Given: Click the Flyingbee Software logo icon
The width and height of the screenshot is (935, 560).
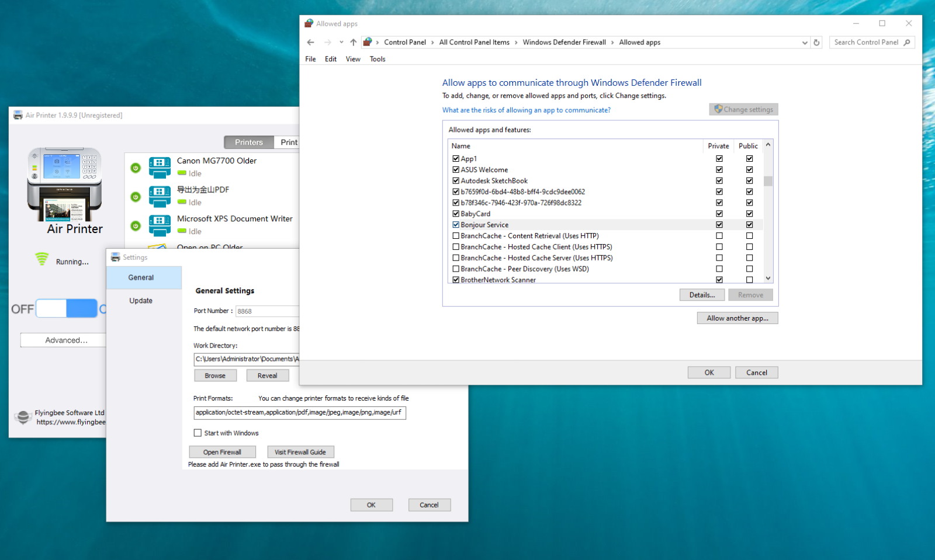Looking at the screenshot, I should [23, 416].
